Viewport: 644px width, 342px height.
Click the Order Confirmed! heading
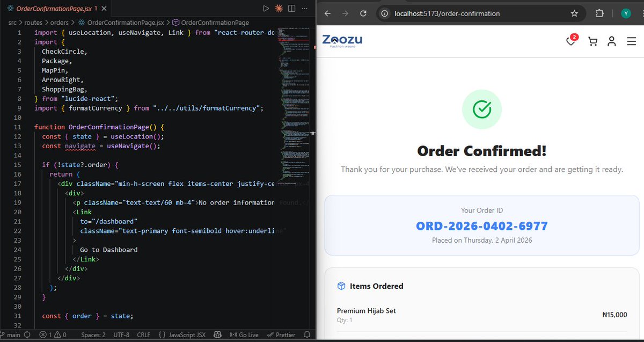pyautogui.click(x=482, y=151)
